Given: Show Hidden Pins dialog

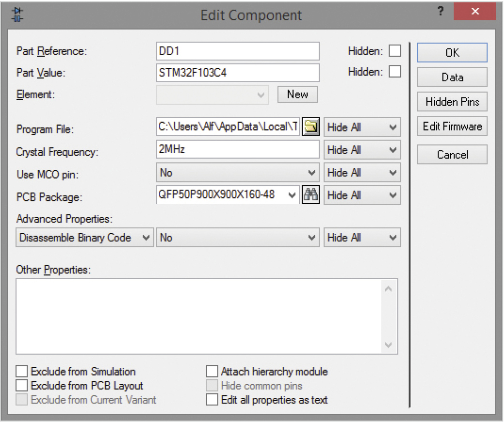Looking at the screenshot, I should coord(452,102).
